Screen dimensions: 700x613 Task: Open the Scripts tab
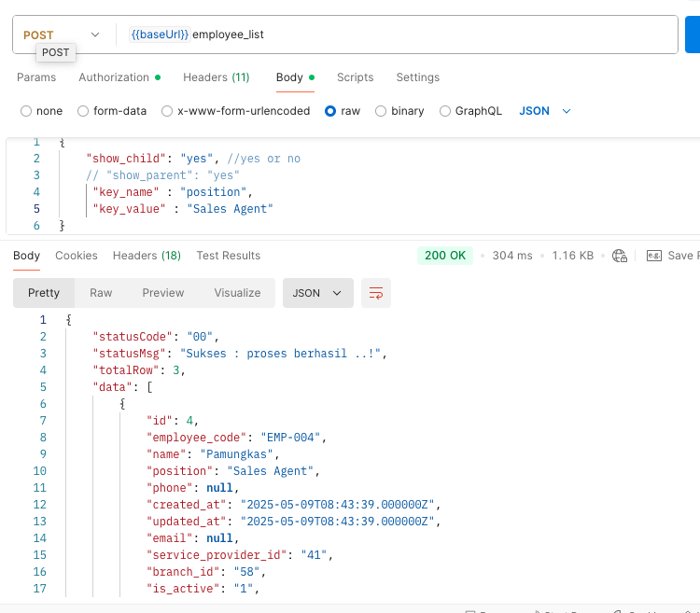pyautogui.click(x=355, y=77)
